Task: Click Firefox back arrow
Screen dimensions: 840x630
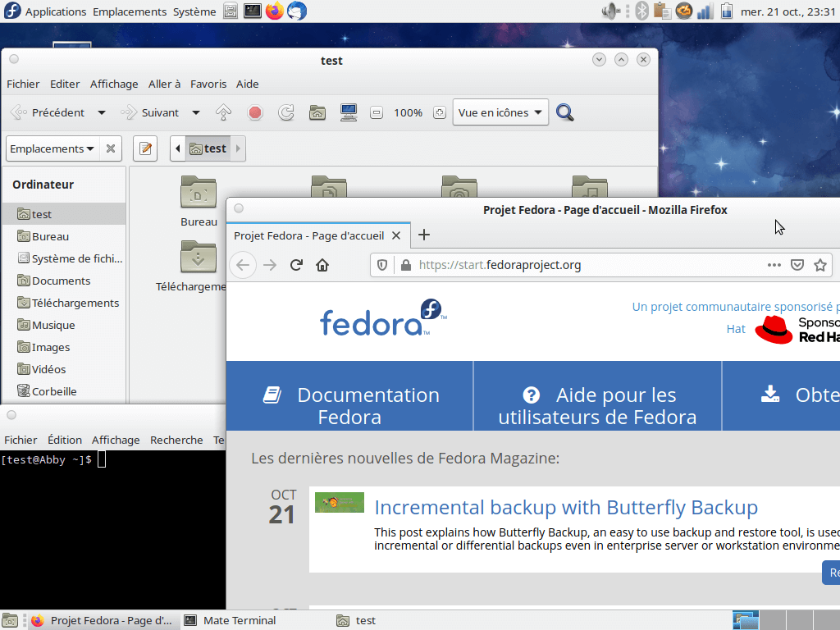Action: pos(243,265)
